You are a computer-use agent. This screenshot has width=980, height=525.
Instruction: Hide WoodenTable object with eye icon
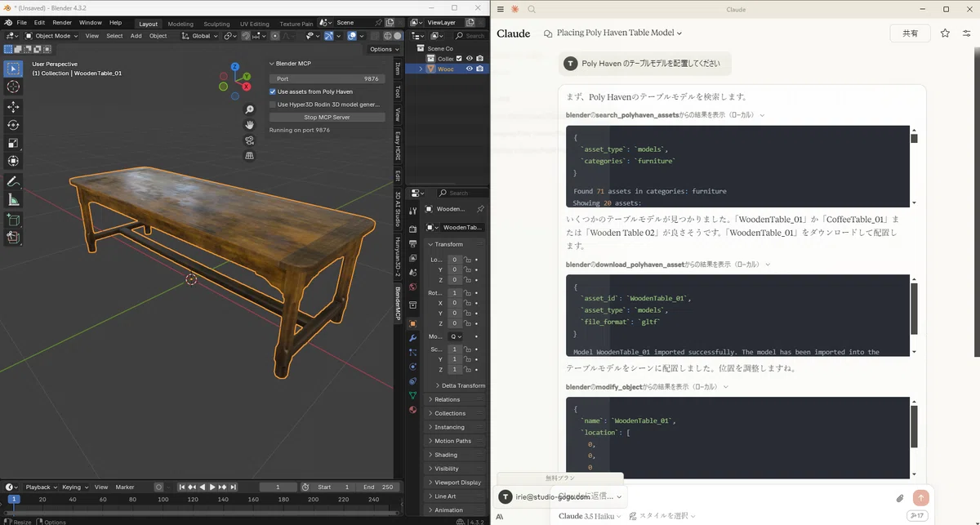470,69
